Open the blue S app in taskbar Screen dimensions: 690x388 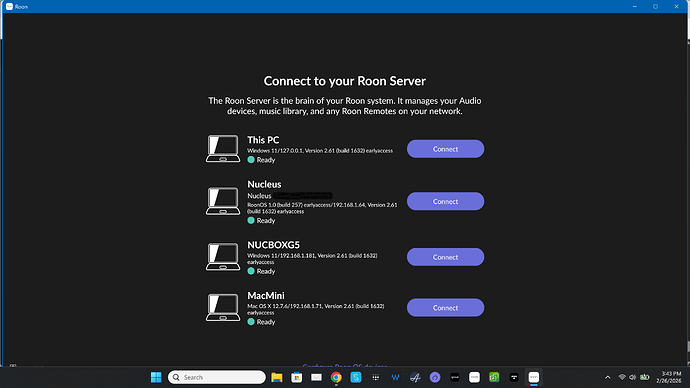tap(356, 377)
